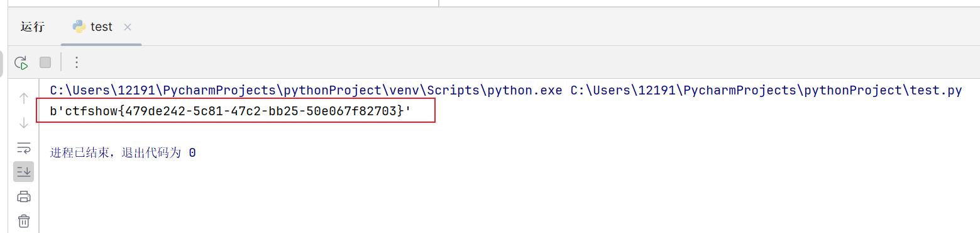Jump down the stack trace arrow
980x233 pixels.
(24, 123)
